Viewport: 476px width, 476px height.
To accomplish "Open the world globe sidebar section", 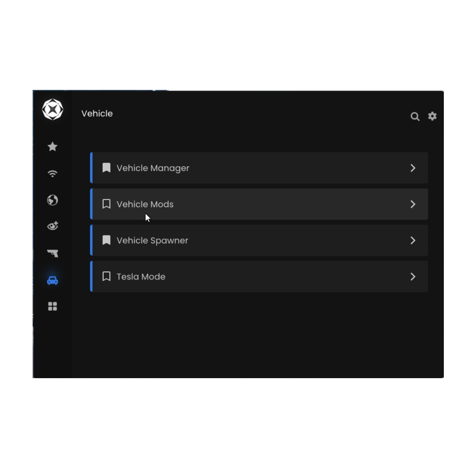I will (52, 200).
